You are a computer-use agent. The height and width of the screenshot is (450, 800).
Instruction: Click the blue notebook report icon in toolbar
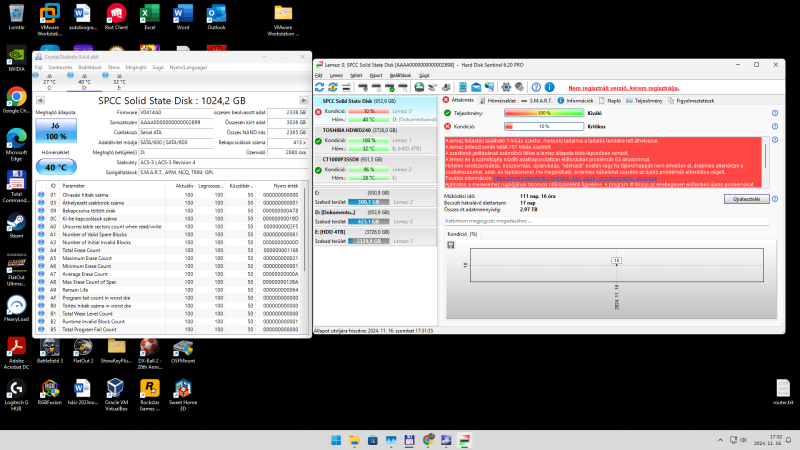pyautogui.click(x=462, y=87)
